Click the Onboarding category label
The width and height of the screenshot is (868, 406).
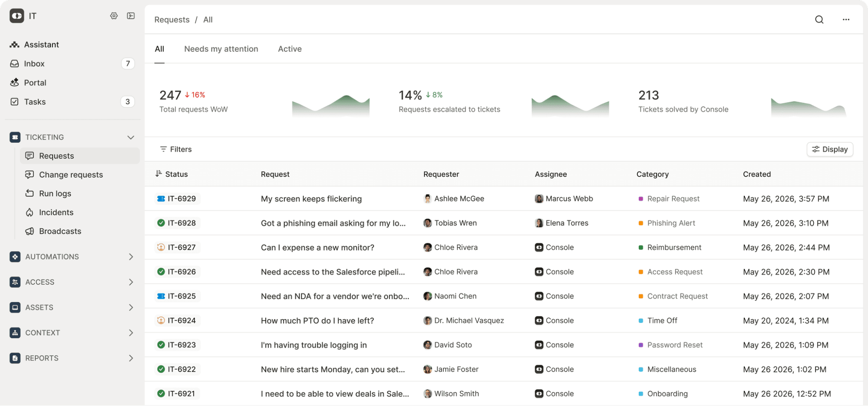tap(667, 393)
